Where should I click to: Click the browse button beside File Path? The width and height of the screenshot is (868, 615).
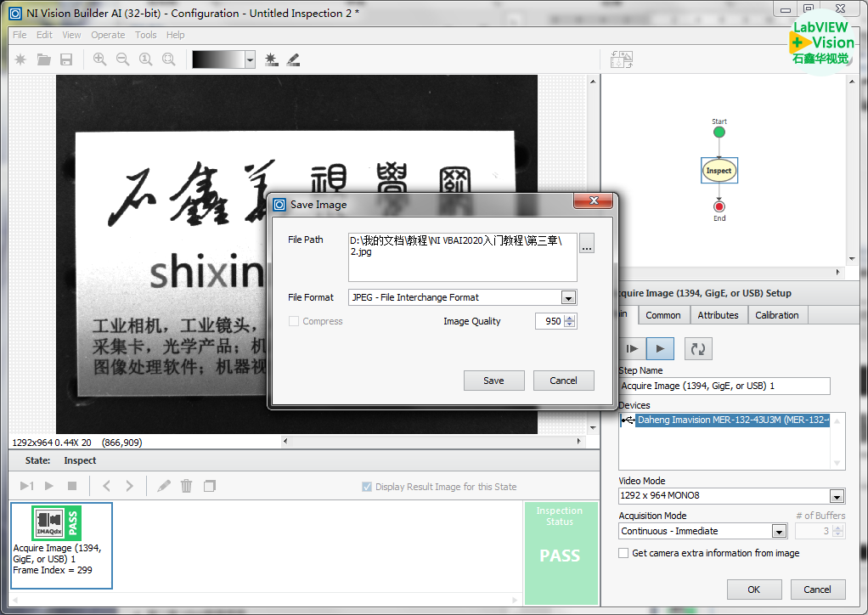[587, 245]
